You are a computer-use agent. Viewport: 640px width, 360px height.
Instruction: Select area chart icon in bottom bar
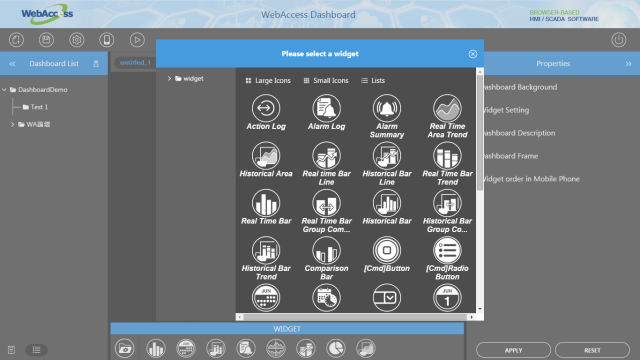click(366, 349)
